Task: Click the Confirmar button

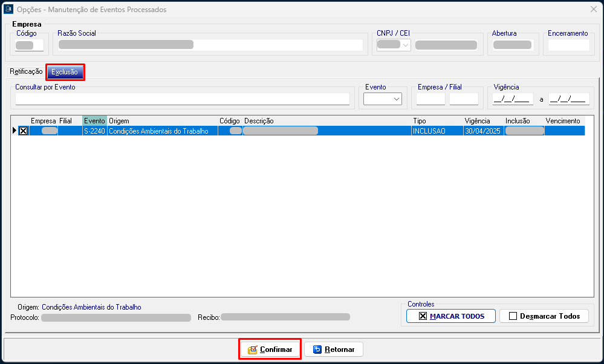Action: click(x=270, y=349)
